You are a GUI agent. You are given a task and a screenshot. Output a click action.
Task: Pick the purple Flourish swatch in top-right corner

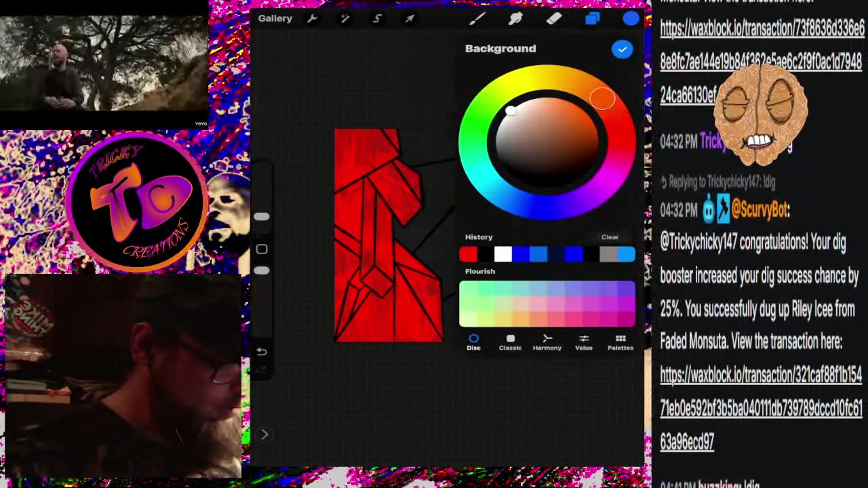click(x=627, y=289)
